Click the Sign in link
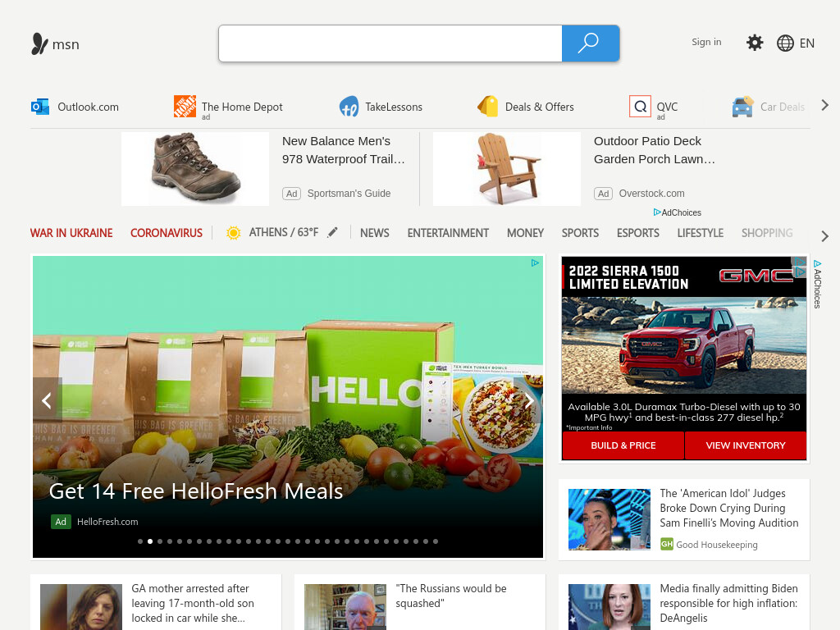 tap(706, 42)
